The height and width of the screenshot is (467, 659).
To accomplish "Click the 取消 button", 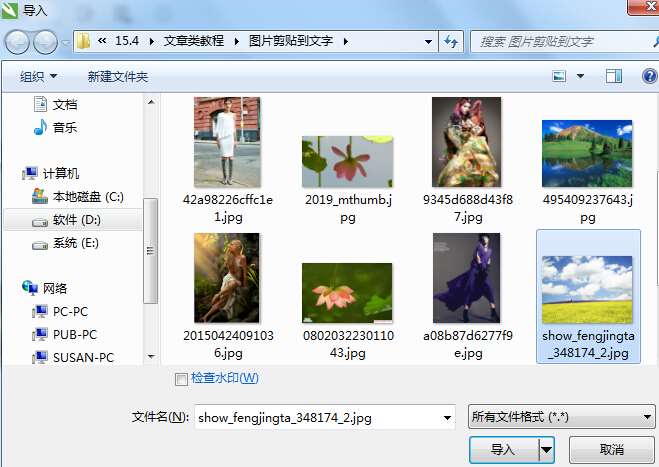I will click(x=612, y=450).
